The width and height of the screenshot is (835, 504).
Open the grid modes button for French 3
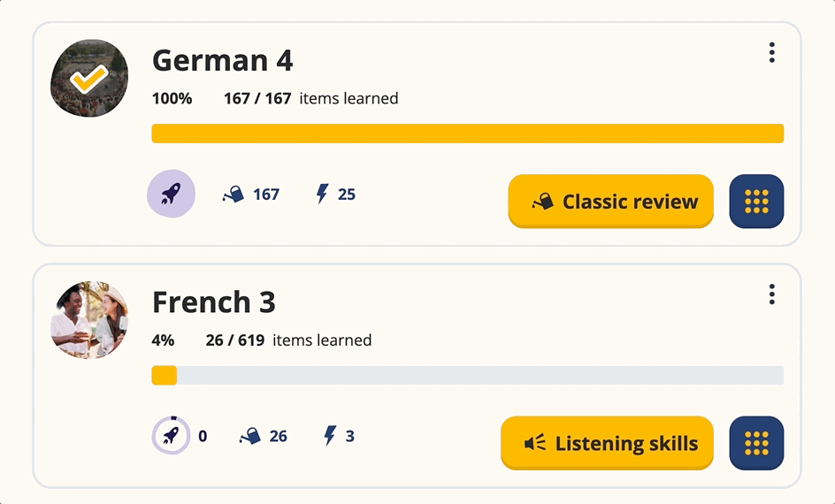click(x=756, y=443)
